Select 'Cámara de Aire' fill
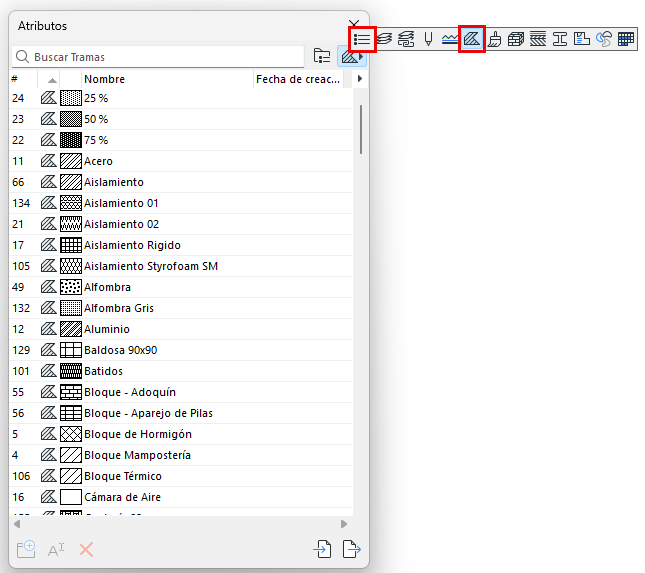This screenshot has height=573, width=645. [181, 497]
